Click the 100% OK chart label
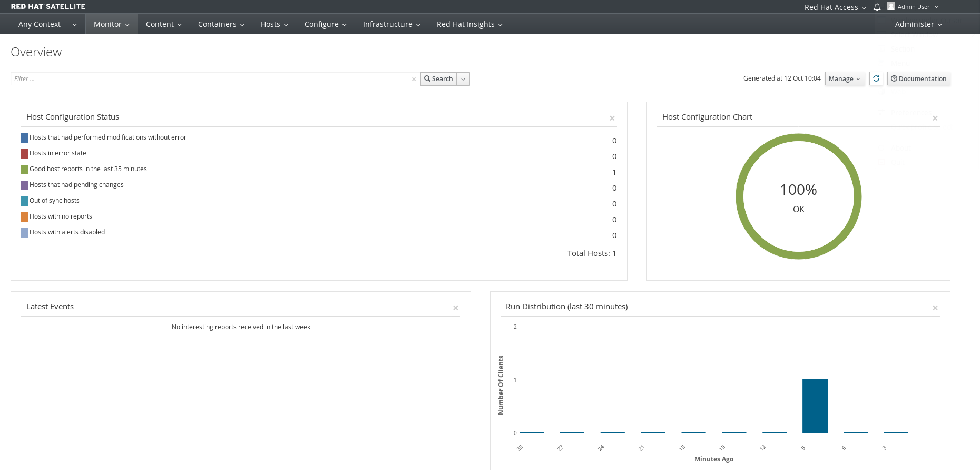Image resolution: width=980 pixels, height=473 pixels. click(799, 198)
